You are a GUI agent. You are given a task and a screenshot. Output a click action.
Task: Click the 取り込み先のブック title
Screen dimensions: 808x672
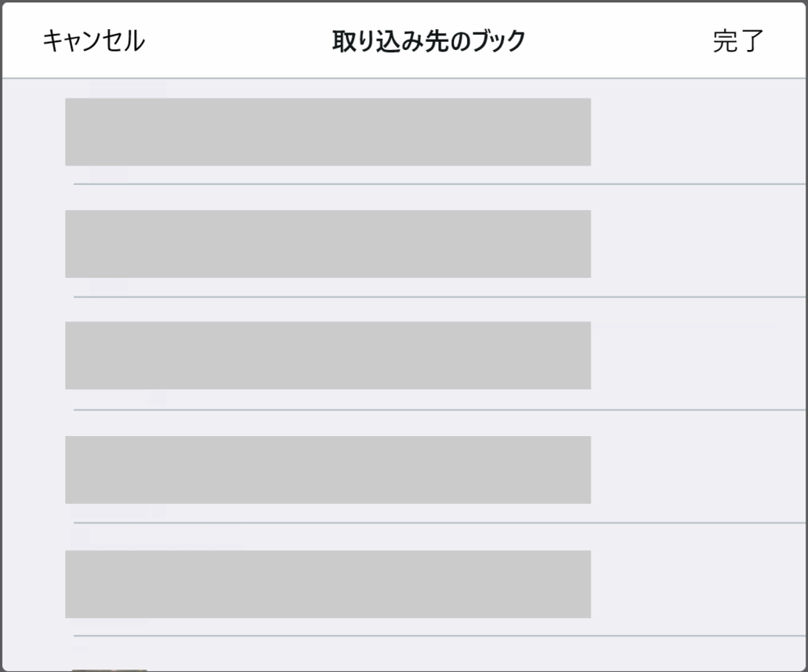[428, 40]
